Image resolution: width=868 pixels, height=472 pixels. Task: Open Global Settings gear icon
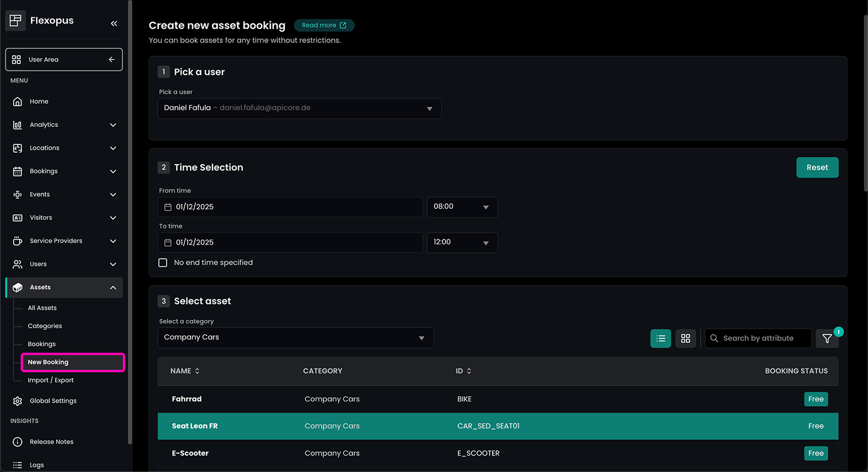click(x=18, y=401)
